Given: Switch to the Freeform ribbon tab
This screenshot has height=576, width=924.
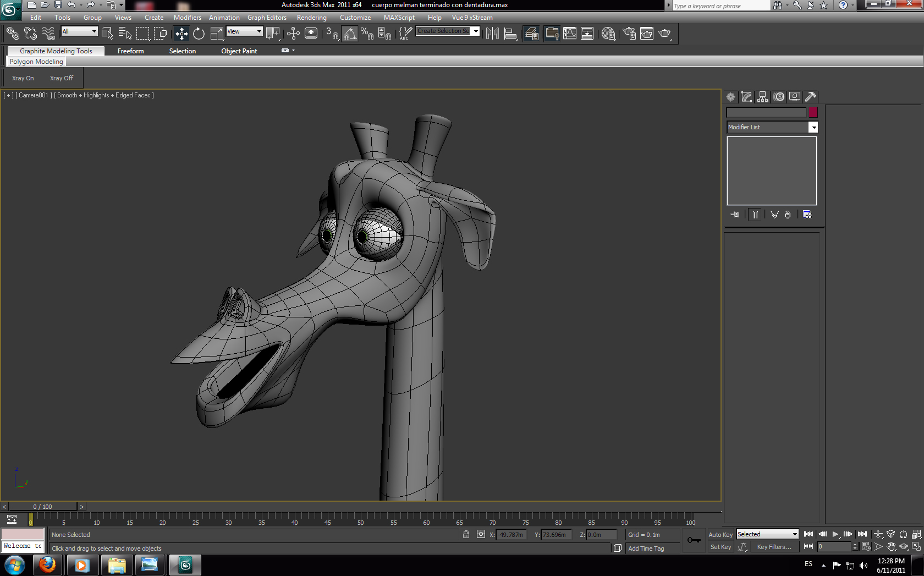Looking at the screenshot, I should click(130, 51).
